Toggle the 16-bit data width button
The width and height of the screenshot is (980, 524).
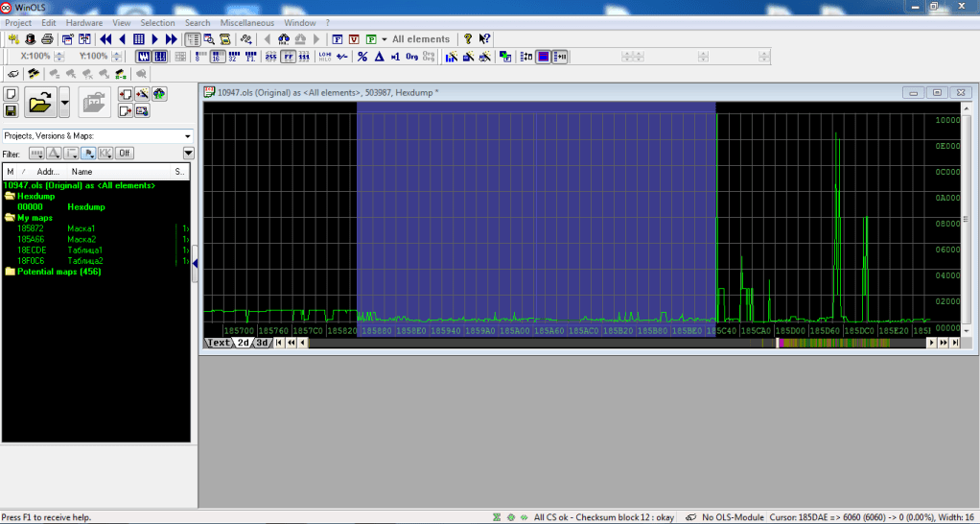[217, 57]
